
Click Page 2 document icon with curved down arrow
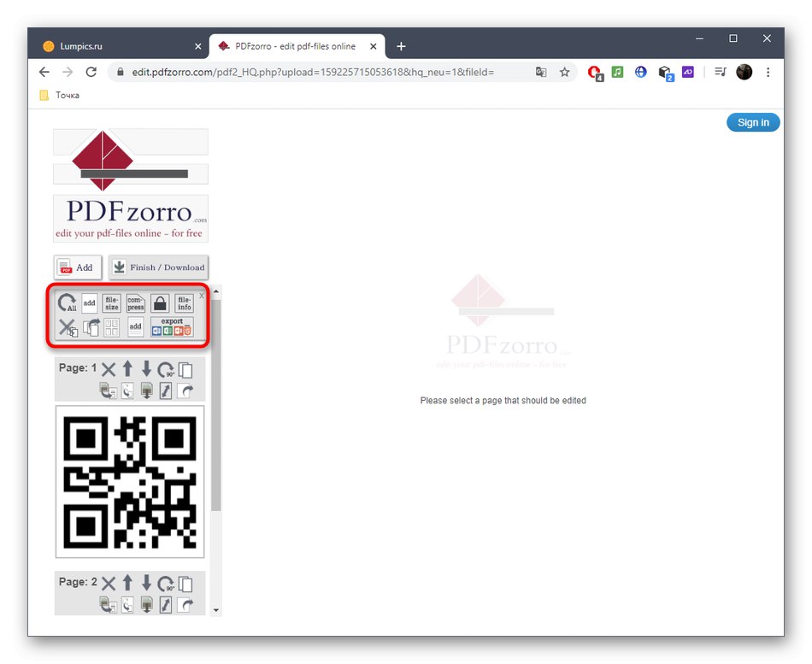coord(127,604)
